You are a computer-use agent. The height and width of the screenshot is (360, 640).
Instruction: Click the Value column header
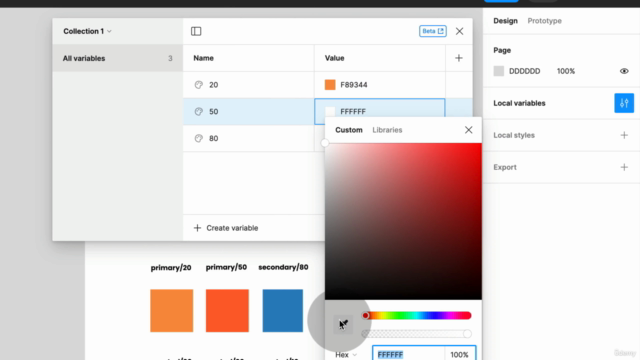[334, 58]
